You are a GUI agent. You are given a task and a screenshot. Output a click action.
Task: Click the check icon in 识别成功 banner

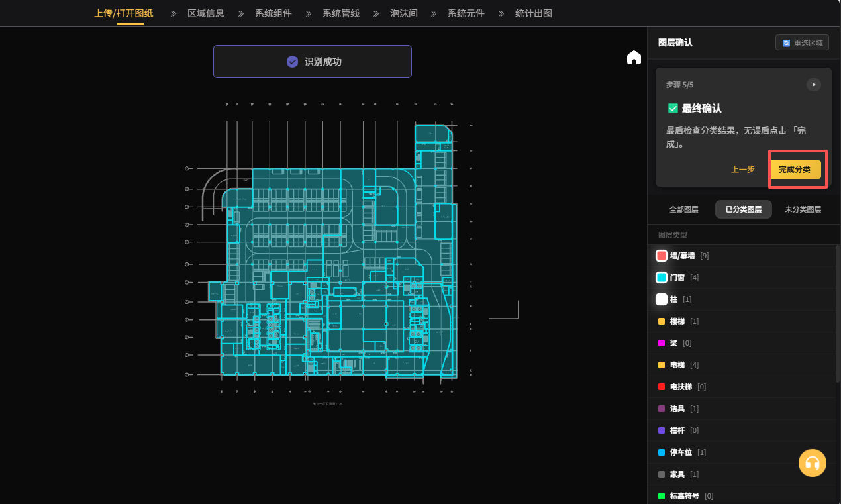[x=292, y=62]
